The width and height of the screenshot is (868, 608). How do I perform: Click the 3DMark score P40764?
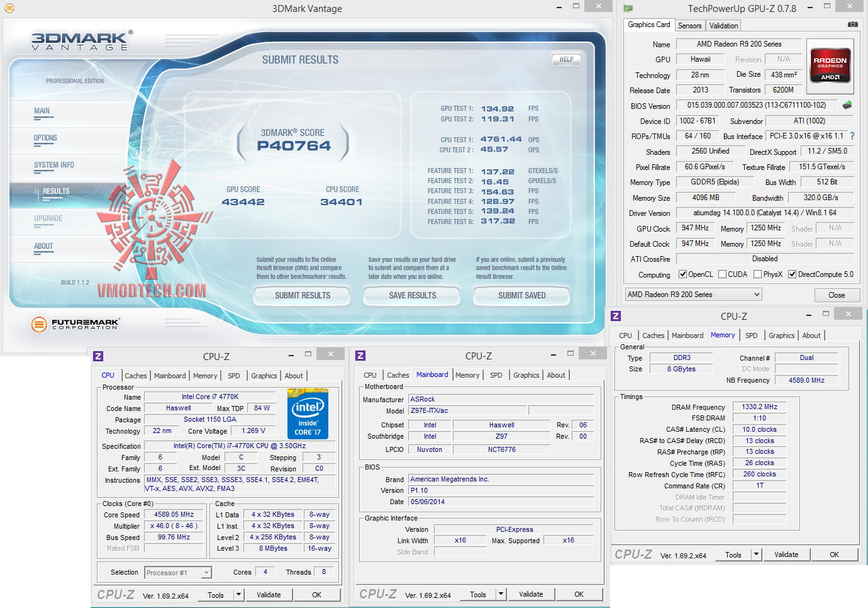(294, 146)
